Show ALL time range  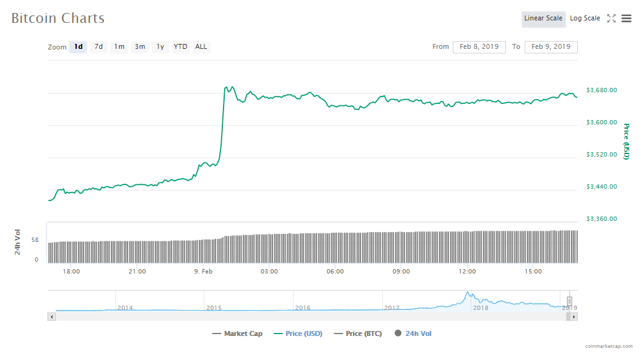pyautogui.click(x=201, y=47)
